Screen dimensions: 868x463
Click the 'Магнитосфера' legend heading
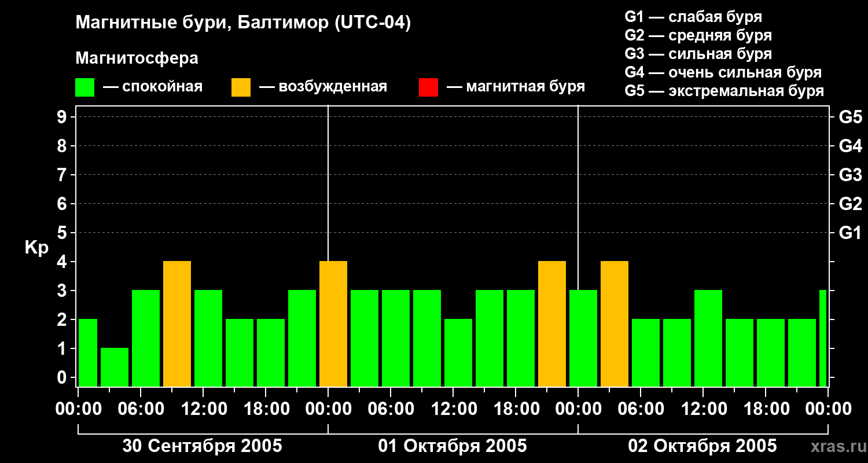[137, 58]
